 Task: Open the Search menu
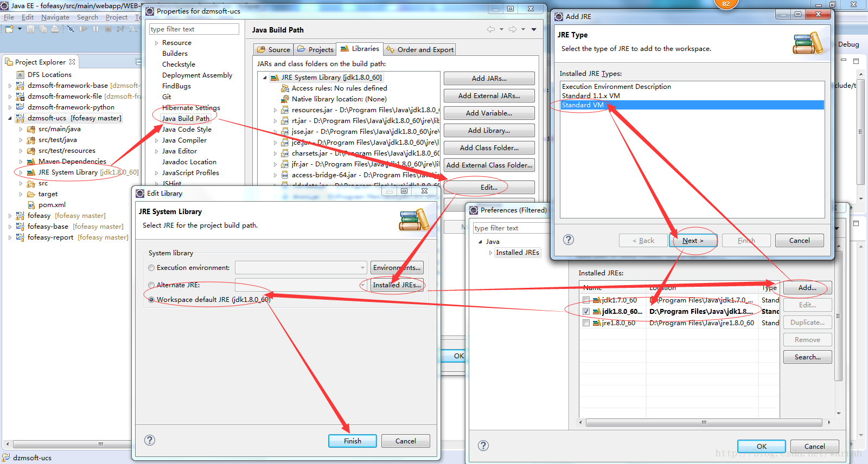(x=87, y=17)
